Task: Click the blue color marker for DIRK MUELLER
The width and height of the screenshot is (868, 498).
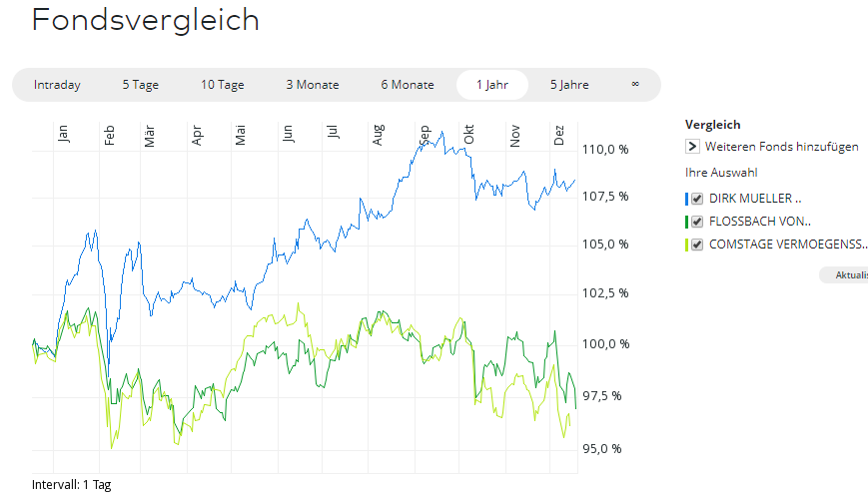Action: (687, 199)
